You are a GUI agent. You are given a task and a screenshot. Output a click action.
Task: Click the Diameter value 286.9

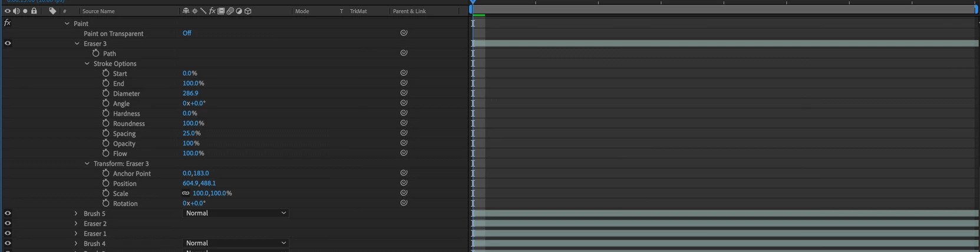[190, 93]
